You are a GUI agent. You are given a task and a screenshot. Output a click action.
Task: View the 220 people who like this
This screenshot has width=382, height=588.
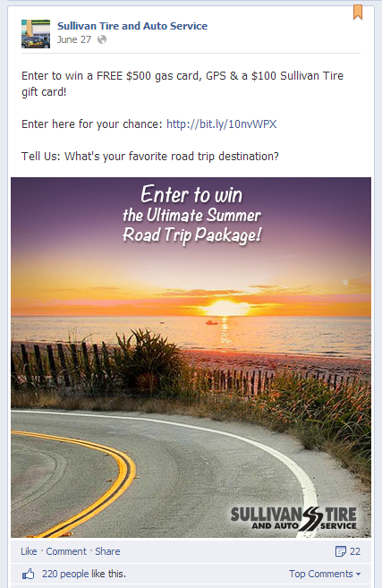click(x=84, y=574)
